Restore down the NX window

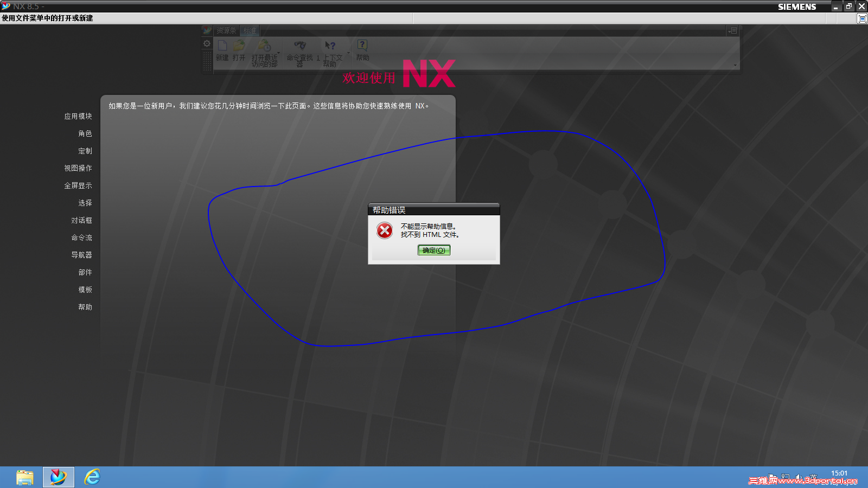[x=848, y=7]
